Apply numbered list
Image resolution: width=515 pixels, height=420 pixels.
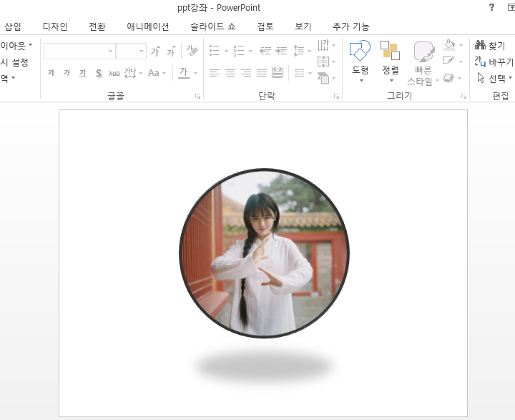tap(239, 51)
